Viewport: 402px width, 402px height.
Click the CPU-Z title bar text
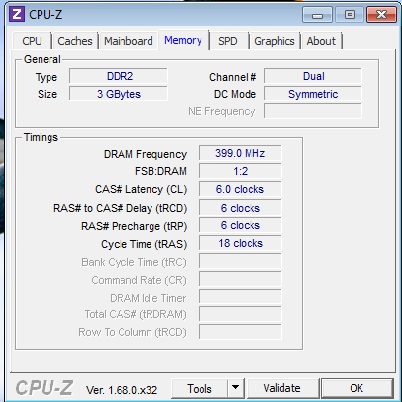(x=45, y=15)
